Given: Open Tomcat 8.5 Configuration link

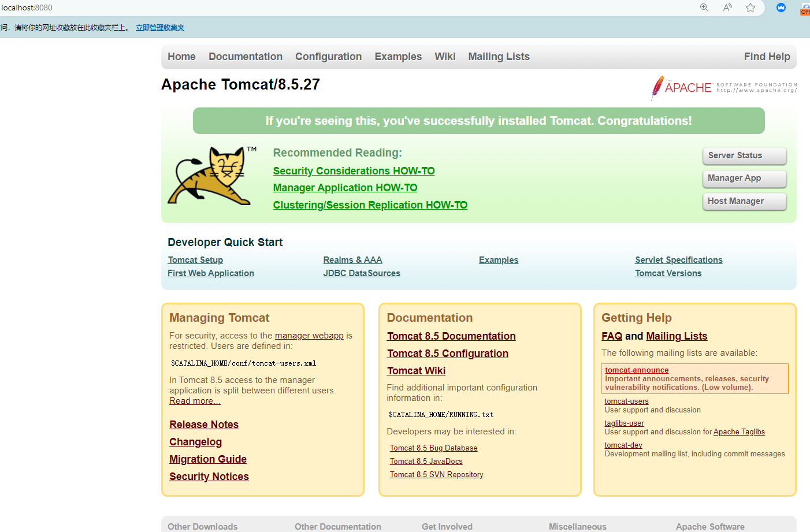Looking at the screenshot, I should [x=448, y=354].
